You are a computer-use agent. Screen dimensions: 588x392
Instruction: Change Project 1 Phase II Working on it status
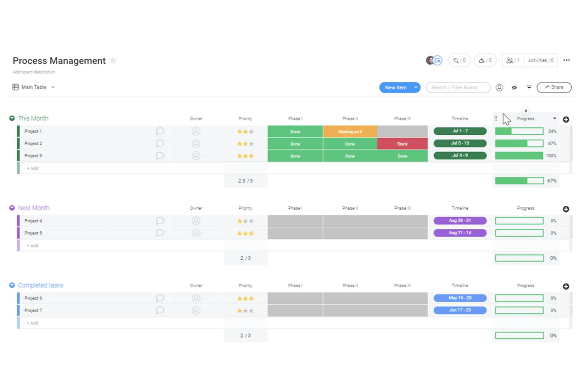350,131
